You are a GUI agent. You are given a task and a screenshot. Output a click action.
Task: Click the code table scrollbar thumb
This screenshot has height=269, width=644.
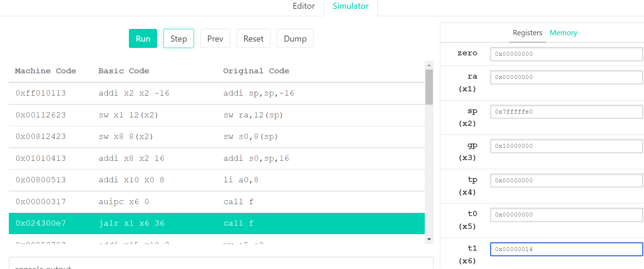pos(429,87)
